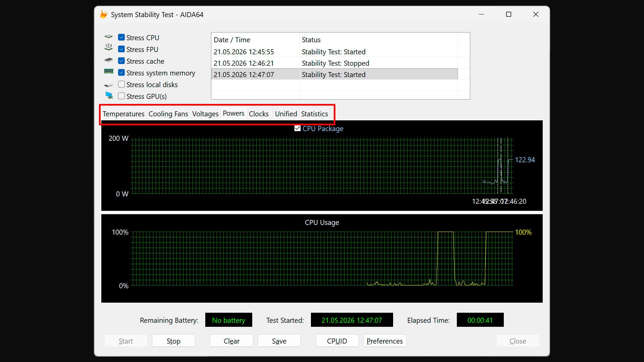Uncheck the Stress cache checkbox

tap(121, 61)
